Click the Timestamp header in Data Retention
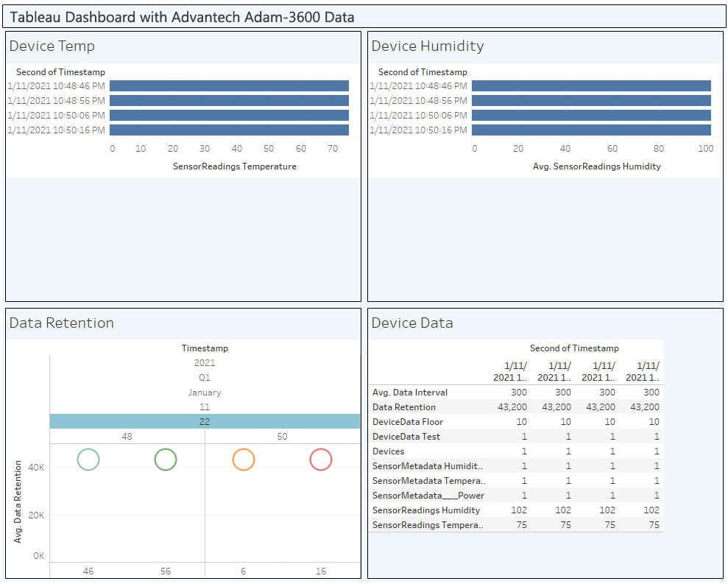 205,348
